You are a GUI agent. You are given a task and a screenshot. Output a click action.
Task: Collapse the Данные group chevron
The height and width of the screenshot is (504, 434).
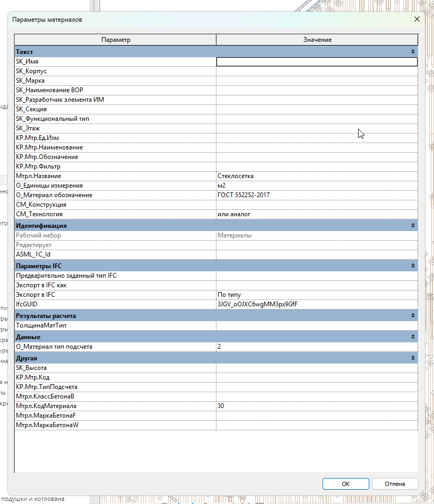tap(413, 337)
